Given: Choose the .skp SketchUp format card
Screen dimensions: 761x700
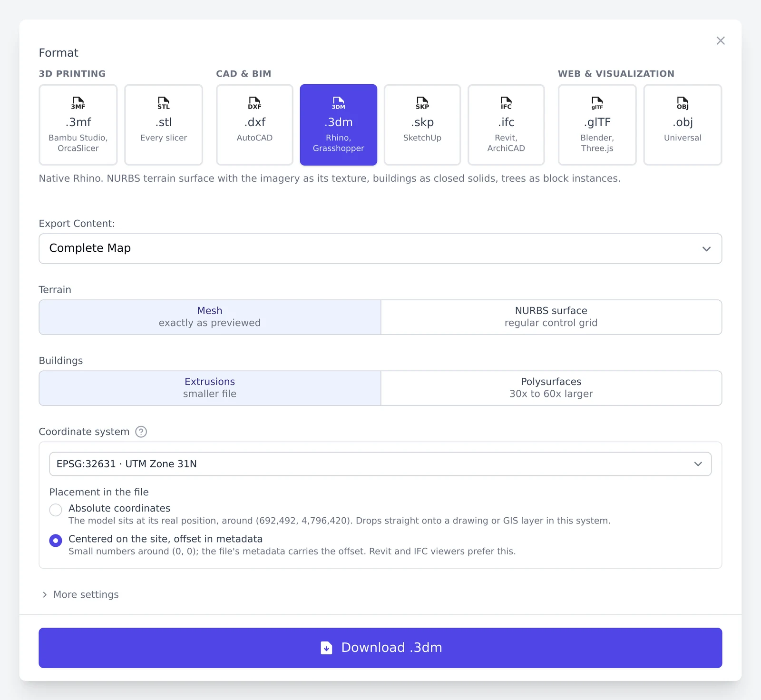Looking at the screenshot, I should coord(422,125).
